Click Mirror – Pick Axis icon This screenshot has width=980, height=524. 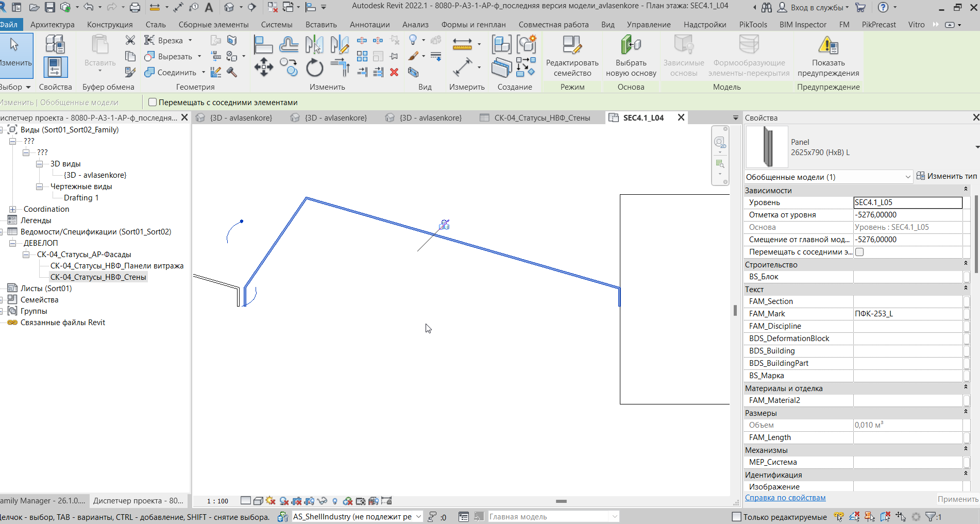[314, 45]
